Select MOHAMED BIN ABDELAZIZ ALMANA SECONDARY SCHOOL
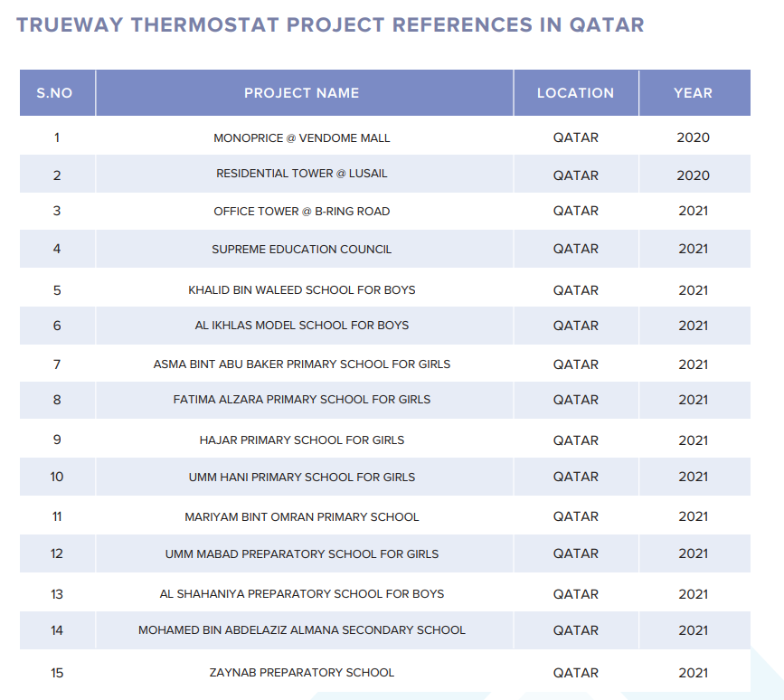The height and width of the screenshot is (700, 784). 301,630
